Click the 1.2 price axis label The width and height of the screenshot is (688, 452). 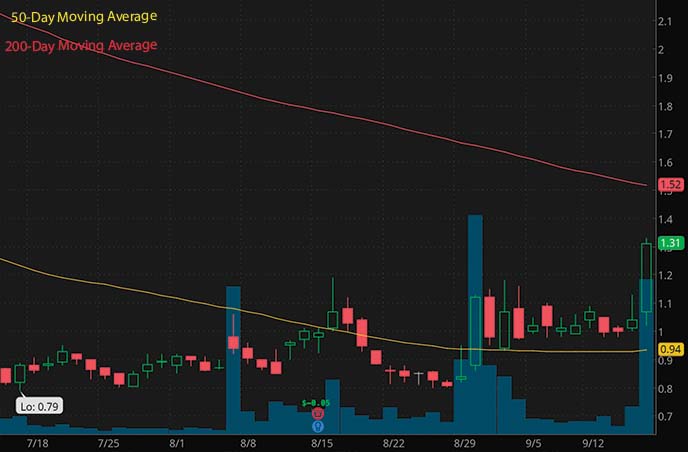(665, 275)
